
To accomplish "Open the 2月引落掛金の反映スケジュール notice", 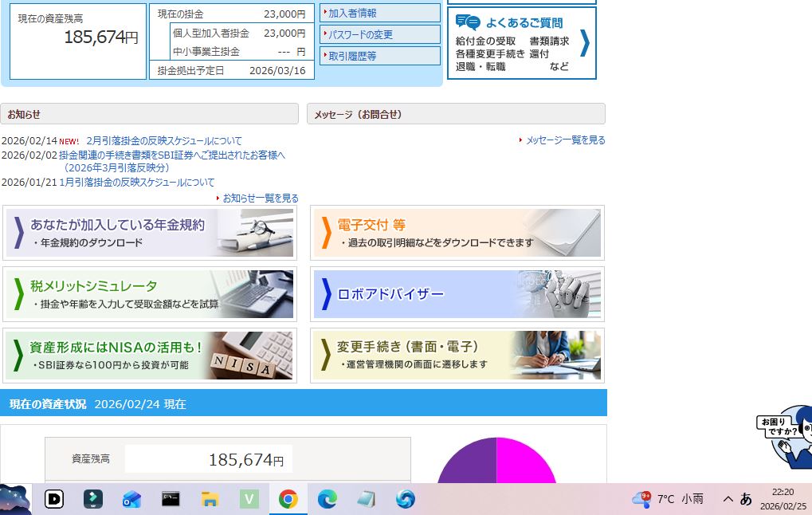I will tap(163, 141).
